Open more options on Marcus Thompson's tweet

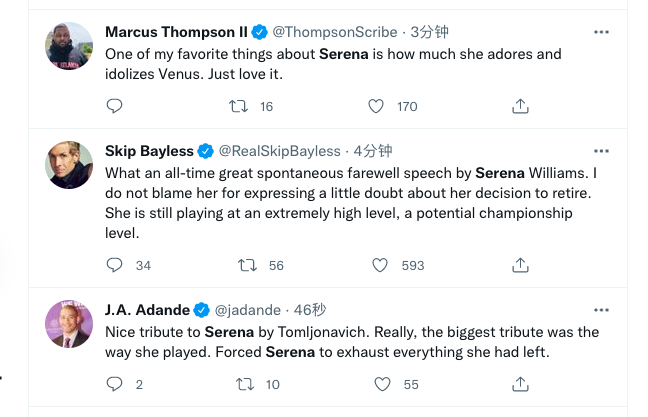point(601,32)
